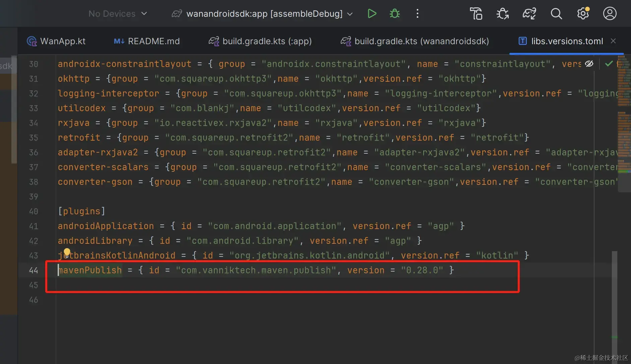Open run configuration wanandroidsdk:app dropdown
The width and height of the screenshot is (631, 364).
tap(262, 14)
